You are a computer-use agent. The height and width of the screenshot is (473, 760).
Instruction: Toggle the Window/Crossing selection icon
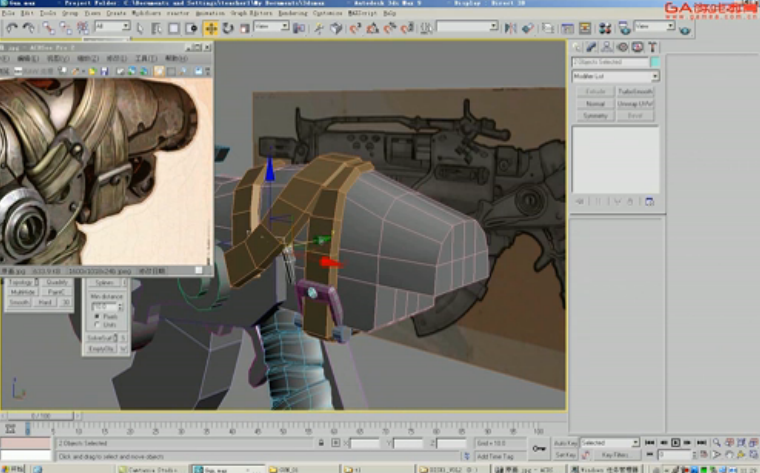pyautogui.click(x=192, y=29)
